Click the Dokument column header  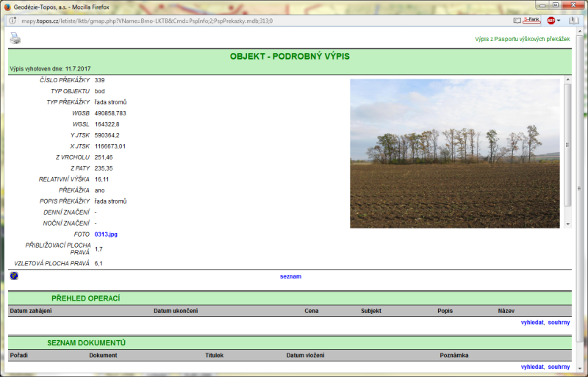pyautogui.click(x=103, y=355)
